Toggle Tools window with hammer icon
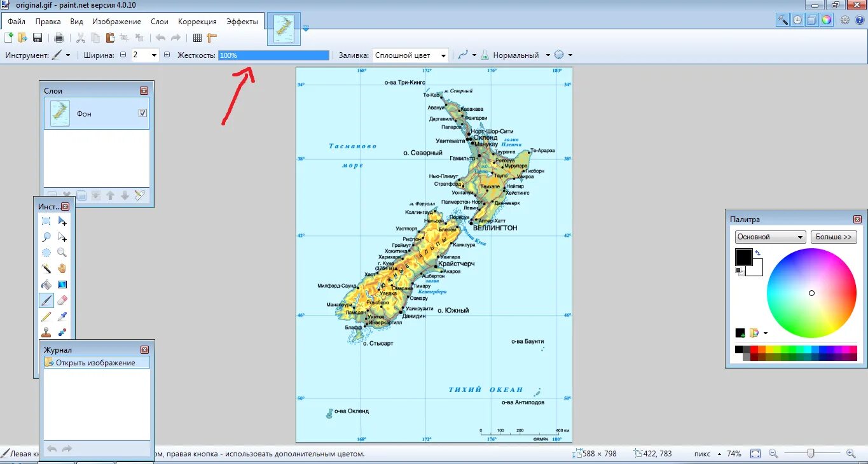 click(x=783, y=20)
